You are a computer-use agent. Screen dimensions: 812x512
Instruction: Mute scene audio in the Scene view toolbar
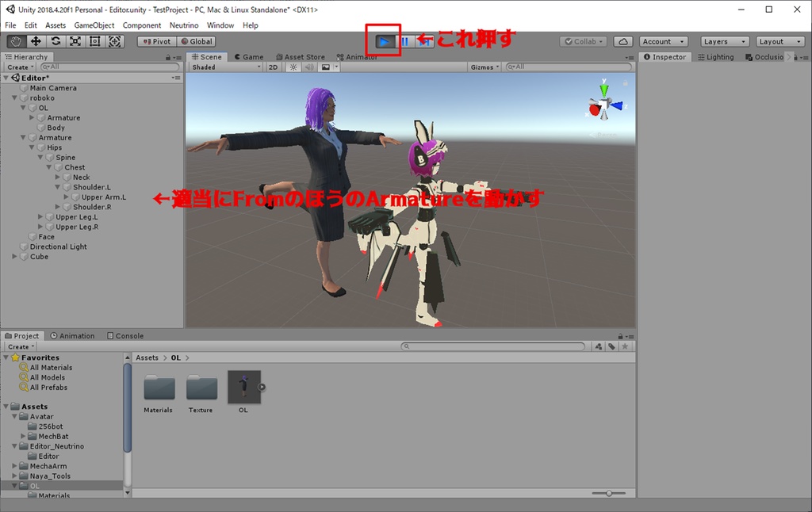(308, 67)
